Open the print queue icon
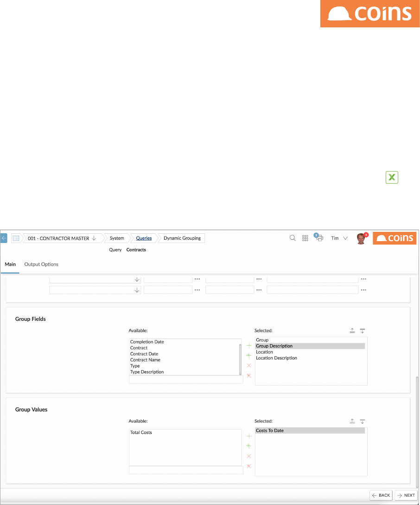Image resolution: width=420 pixels, height=505 pixels. (x=318, y=238)
